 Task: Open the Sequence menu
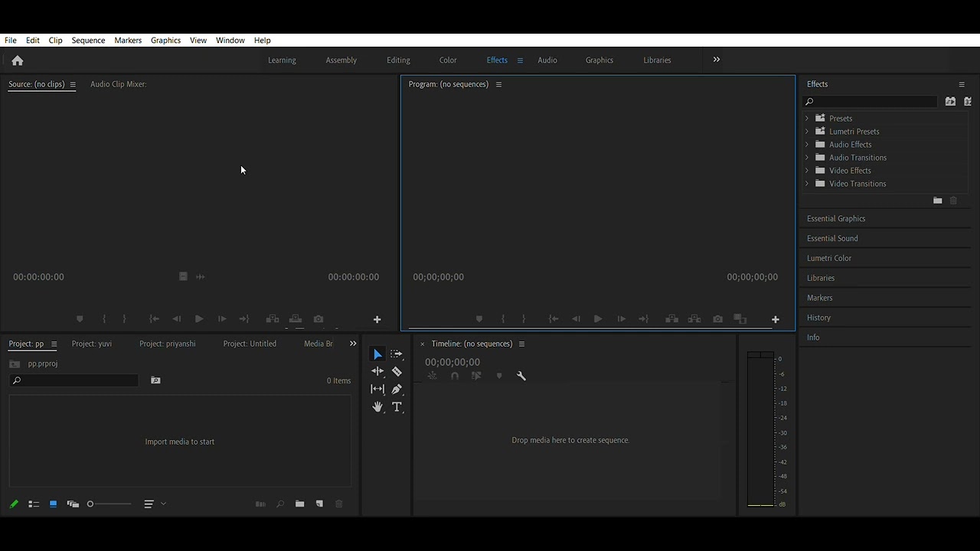(x=88, y=41)
